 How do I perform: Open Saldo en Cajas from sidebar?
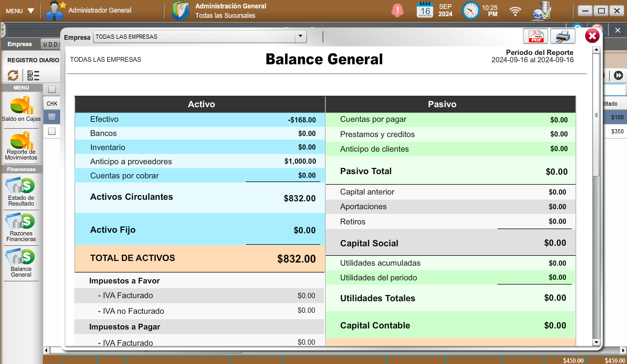pos(21,109)
